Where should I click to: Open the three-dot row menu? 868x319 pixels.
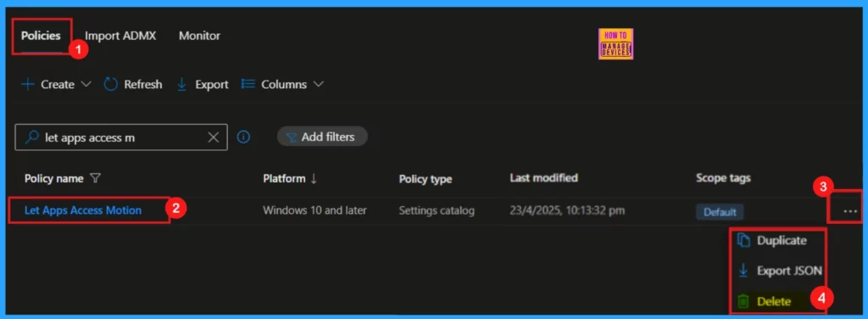[x=850, y=211]
